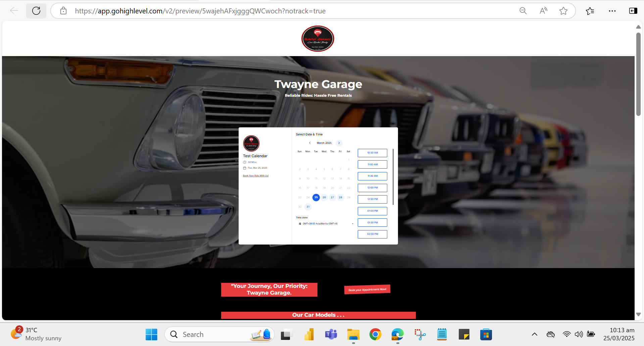
Task: Click the time slots list scrollbar
Action: click(393, 177)
